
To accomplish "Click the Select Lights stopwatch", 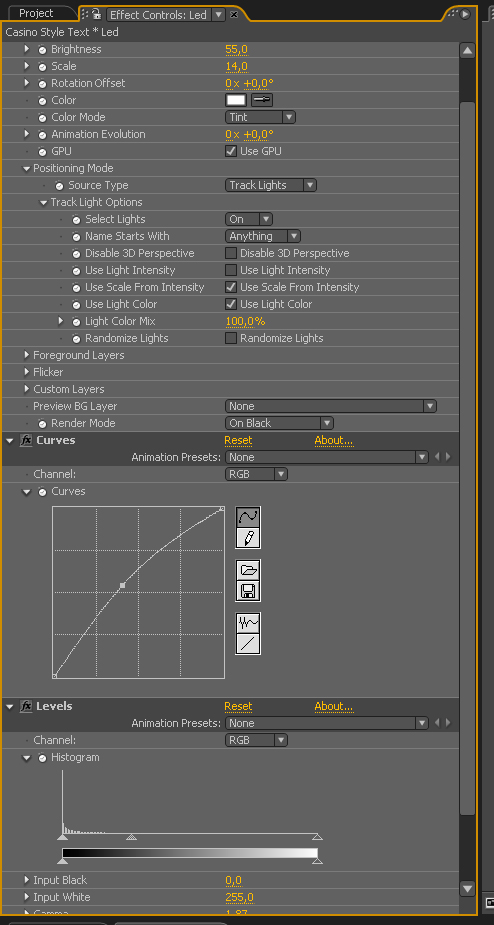I will coord(77,219).
